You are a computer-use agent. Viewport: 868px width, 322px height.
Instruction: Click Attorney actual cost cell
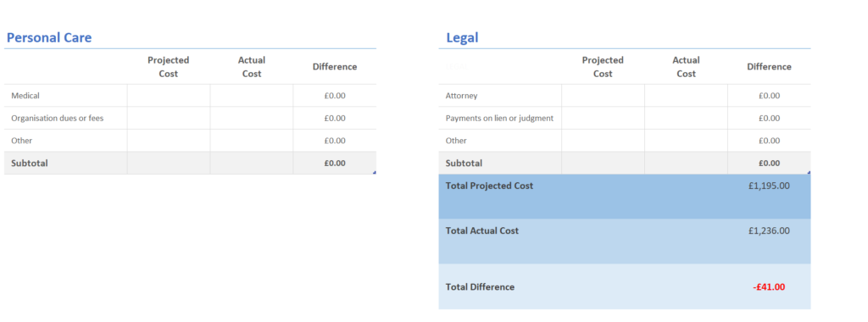687,96
